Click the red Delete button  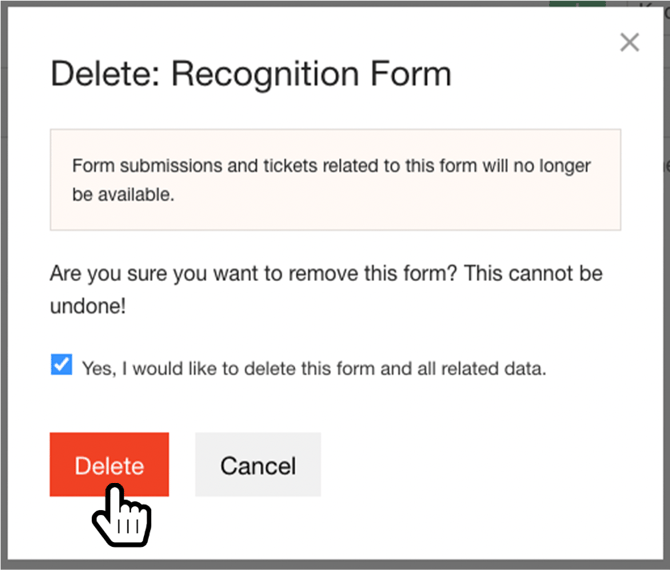pyautogui.click(x=109, y=465)
